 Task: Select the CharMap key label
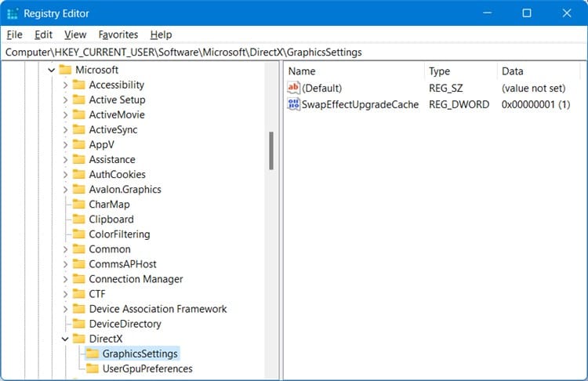point(109,205)
